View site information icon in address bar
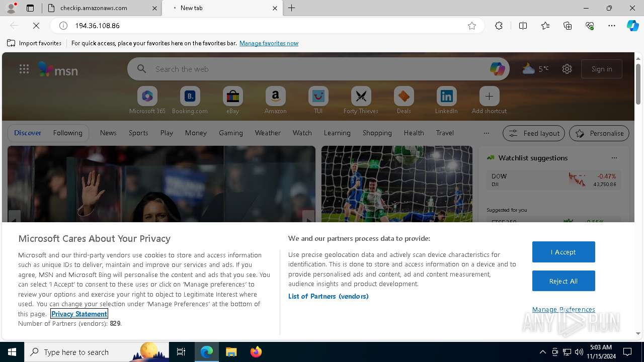The height and width of the screenshot is (362, 644). (x=63, y=26)
